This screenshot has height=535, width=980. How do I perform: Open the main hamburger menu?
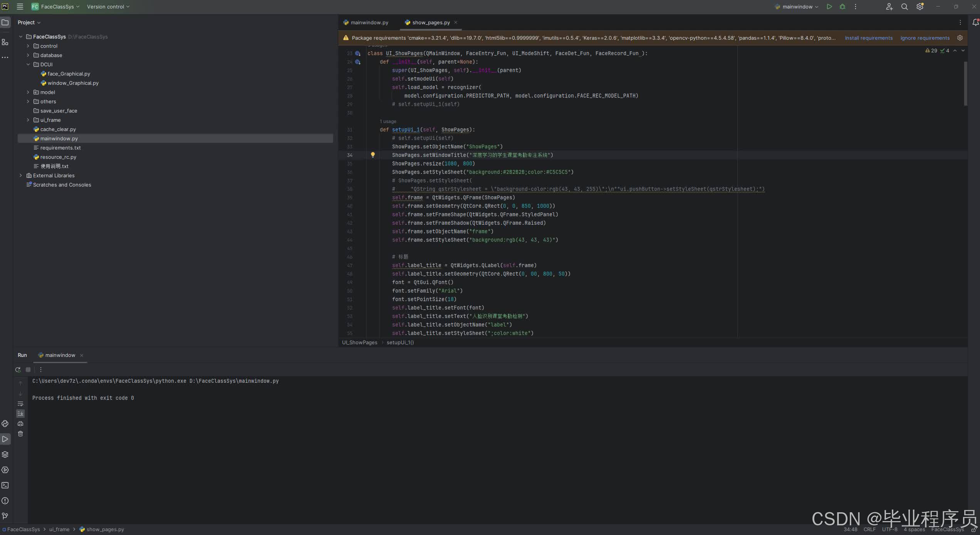tap(20, 7)
